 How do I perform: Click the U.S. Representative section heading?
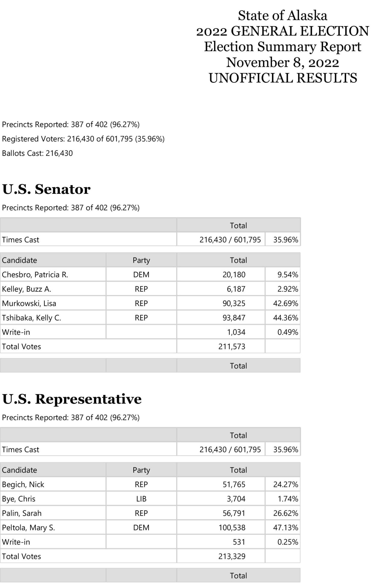click(72, 399)
